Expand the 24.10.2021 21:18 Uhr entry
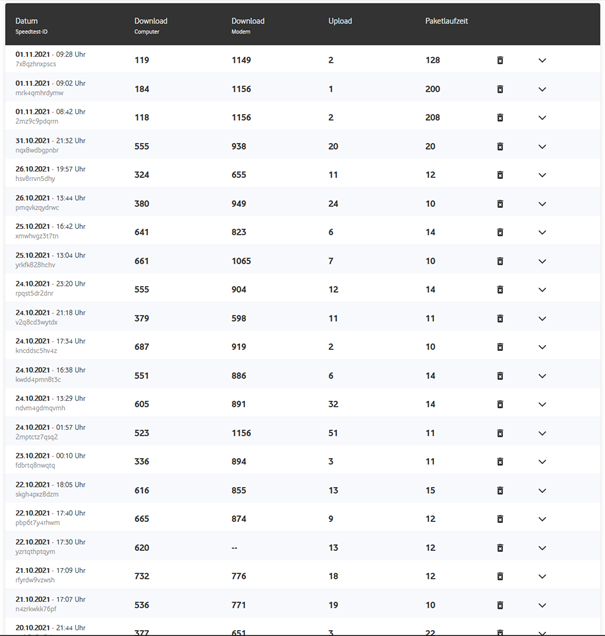 pyautogui.click(x=542, y=319)
